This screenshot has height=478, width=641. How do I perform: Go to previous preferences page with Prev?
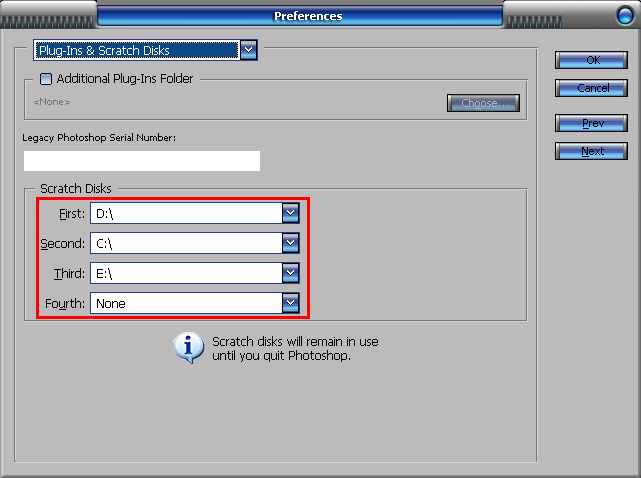(591, 123)
